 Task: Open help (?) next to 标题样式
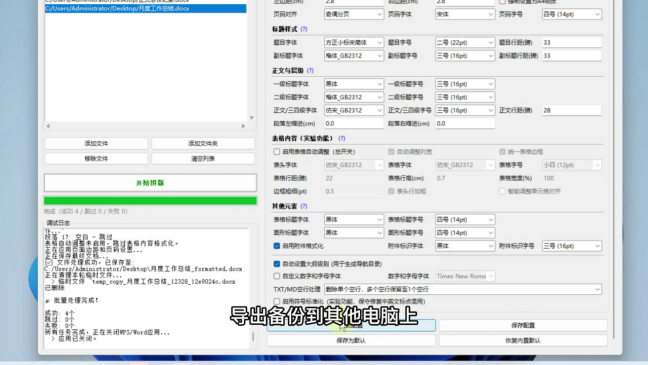(304, 29)
